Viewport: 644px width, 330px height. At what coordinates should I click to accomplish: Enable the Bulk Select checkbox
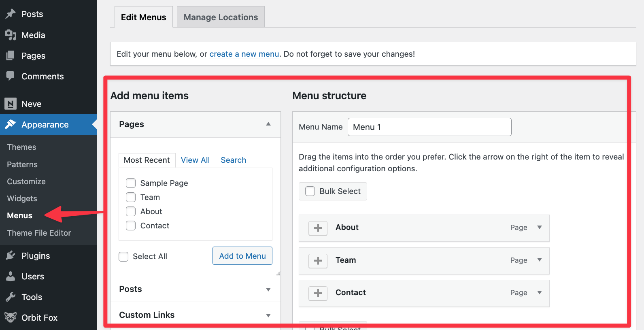coord(310,191)
